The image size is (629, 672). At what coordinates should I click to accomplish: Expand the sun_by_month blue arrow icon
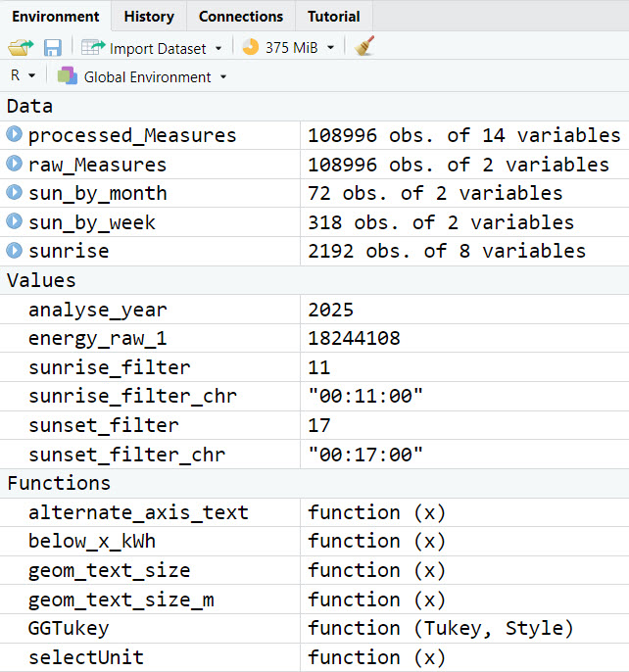[x=14, y=193]
